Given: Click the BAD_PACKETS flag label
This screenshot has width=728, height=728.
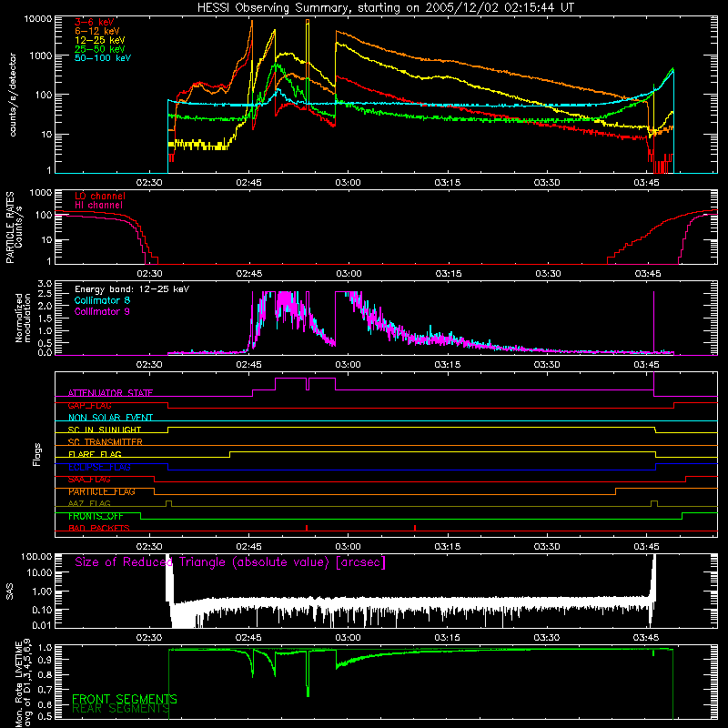Looking at the screenshot, I should pos(99,529).
